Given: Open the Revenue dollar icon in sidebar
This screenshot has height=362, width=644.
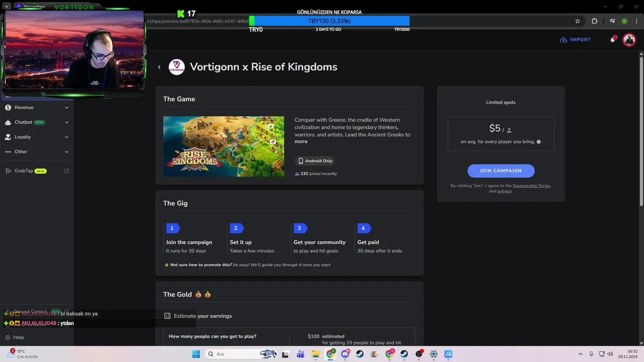Looking at the screenshot, I should point(8,108).
